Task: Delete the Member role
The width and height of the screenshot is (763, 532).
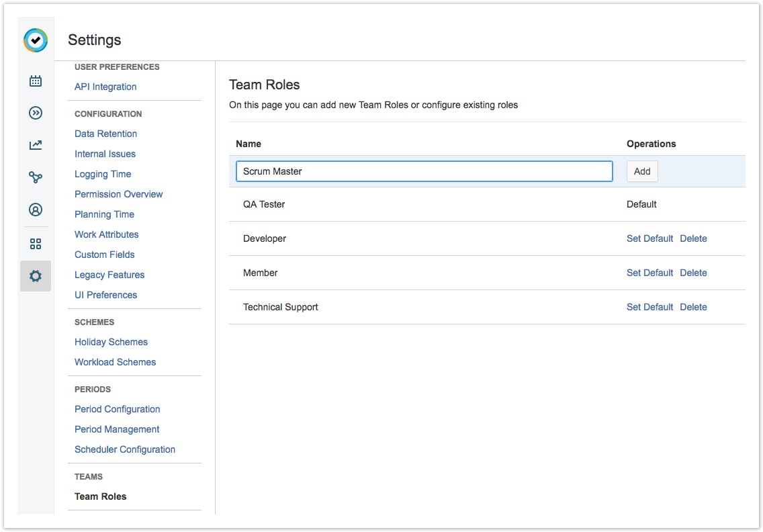Action: [x=693, y=273]
